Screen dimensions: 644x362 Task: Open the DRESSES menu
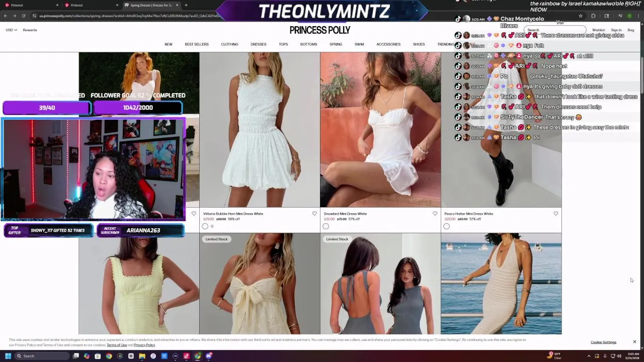259,44
